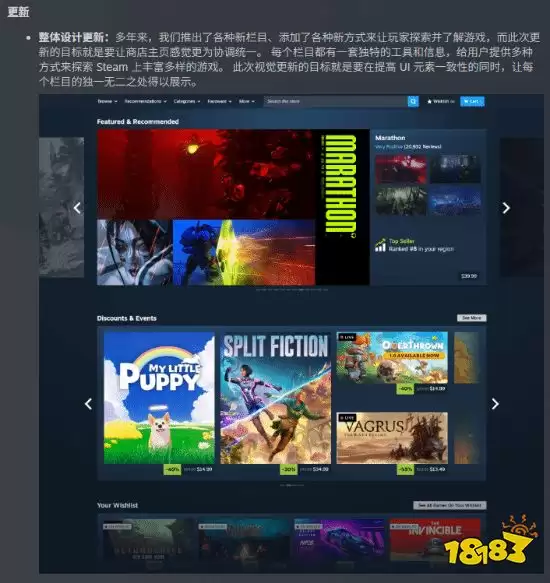The width and height of the screenshot is (550, 583).
Task: Open the Categories dropdown menu
Action: point(187,101)
